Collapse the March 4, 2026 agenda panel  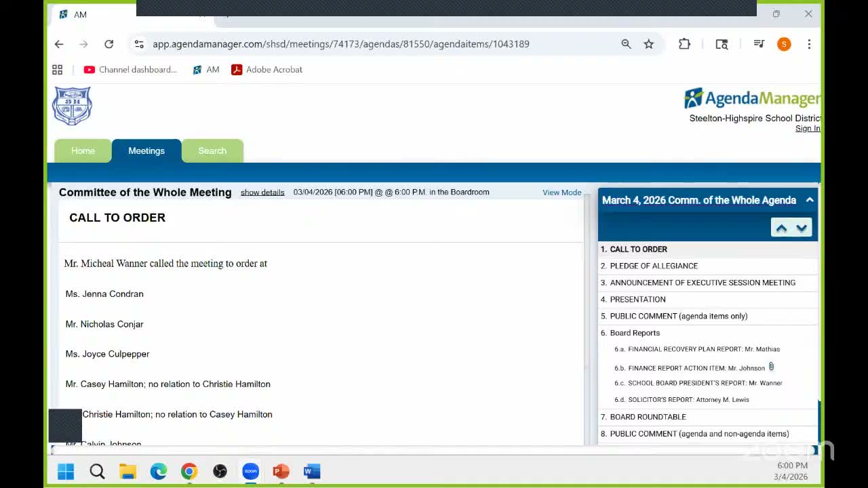point(810,200)
